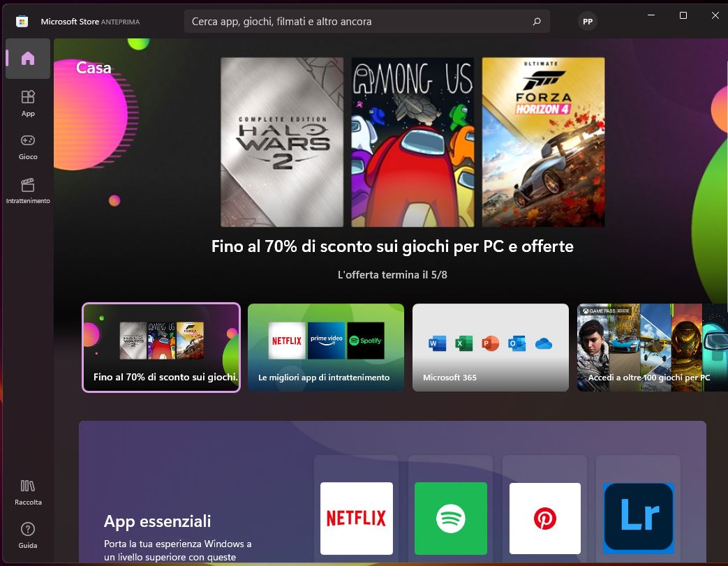Click the L'offerta termina il 5/8 text
The image size is (728, 566).
pos(392,275)
